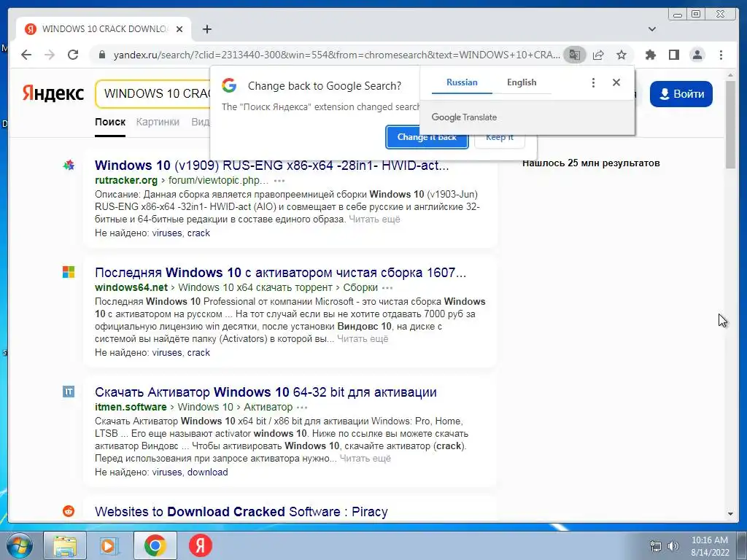Screen dimensions: 747x560
Task: Focus the Yandex search box
Action: (153, 93)
